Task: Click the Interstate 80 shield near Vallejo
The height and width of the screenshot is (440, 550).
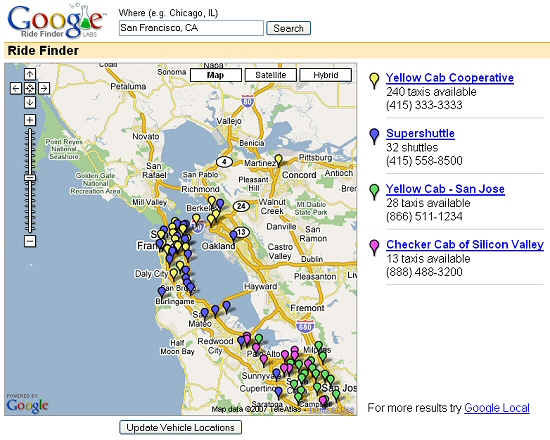Action: tap(248, 101)
